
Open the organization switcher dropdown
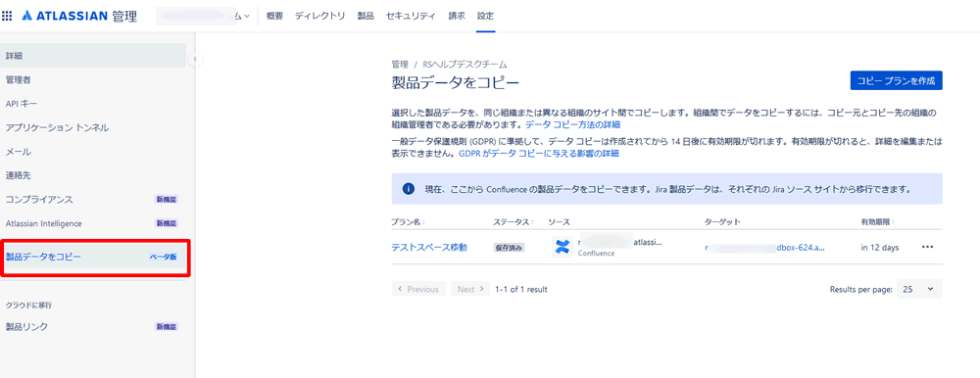coord(203,17)
